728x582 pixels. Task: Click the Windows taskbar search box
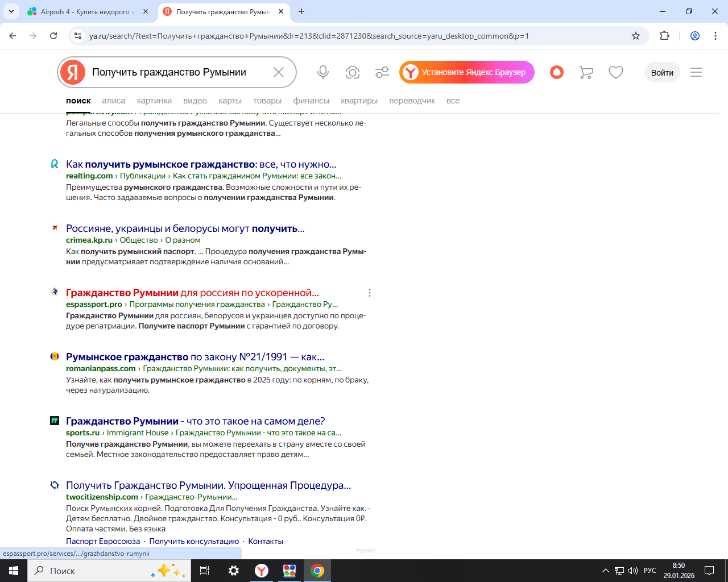pos(109,571)
